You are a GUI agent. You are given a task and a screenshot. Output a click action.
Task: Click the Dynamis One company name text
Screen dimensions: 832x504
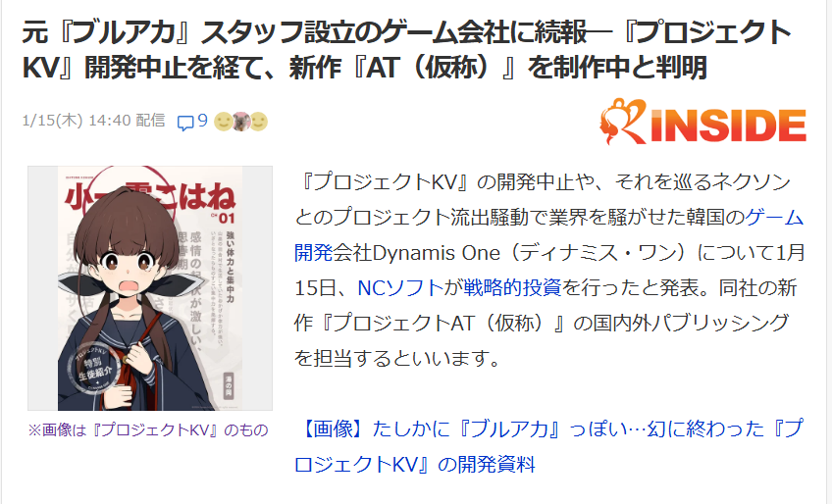click(437, 253)
